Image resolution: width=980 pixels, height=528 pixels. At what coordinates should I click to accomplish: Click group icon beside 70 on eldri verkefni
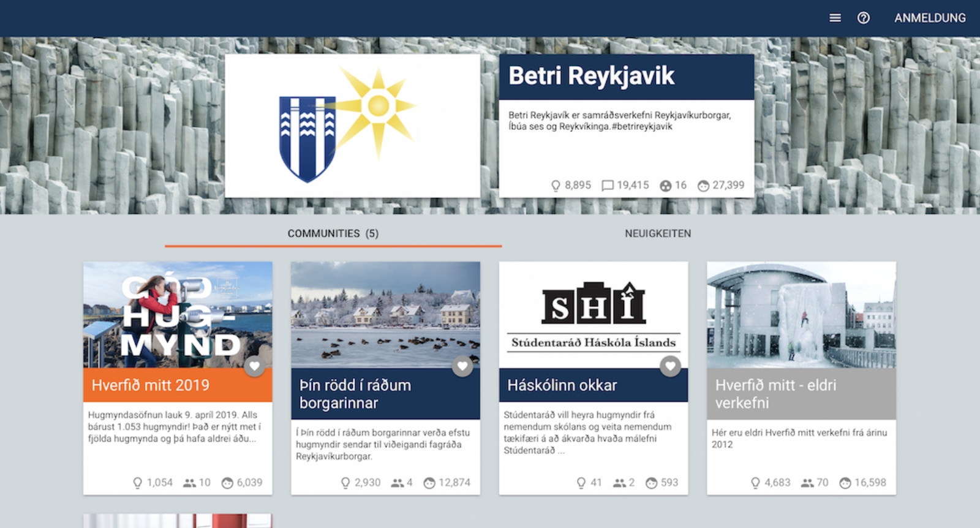[807, 483]
